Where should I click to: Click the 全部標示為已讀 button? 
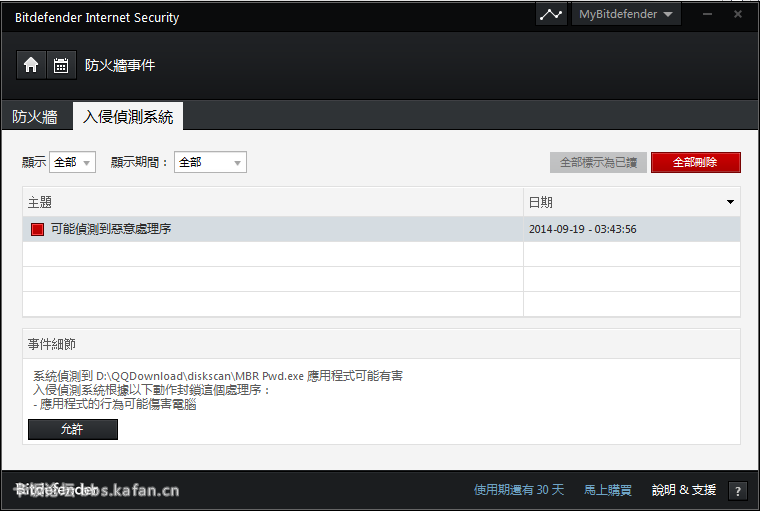tap(598, 162)
